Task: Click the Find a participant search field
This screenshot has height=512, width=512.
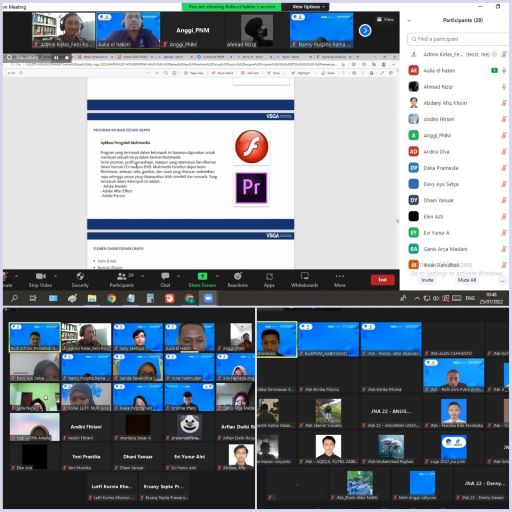Action: (457, 39)
